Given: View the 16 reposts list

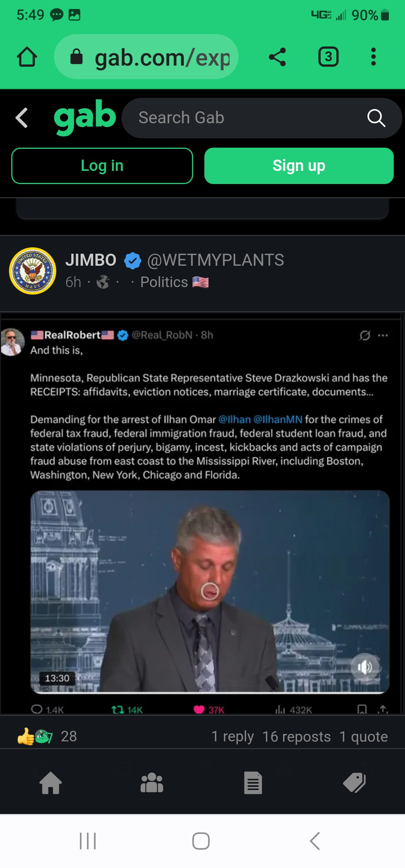Looking at the screenshot, I should click(297, 736).
